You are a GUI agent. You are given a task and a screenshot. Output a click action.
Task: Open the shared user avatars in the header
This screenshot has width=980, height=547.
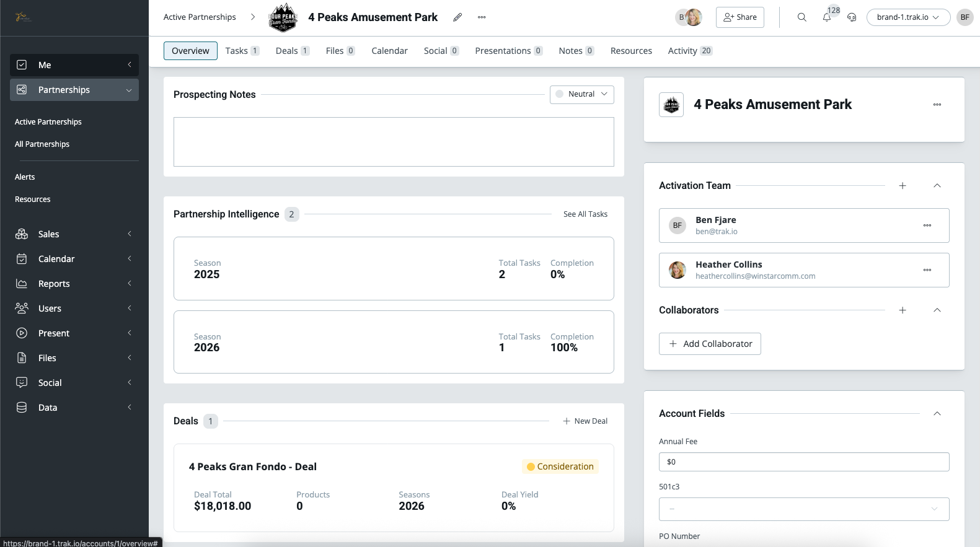tap(689, 17)
